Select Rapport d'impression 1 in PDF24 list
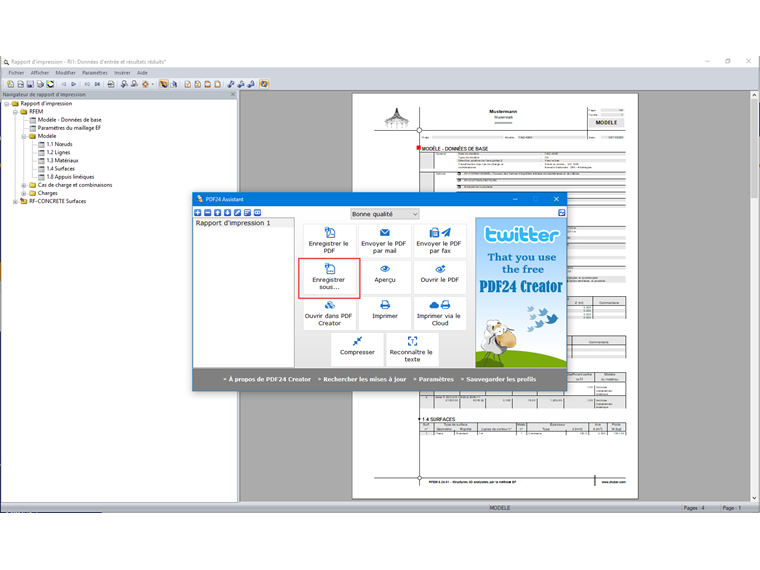The width and height of the screenshot is (760, 570). tap(243, 223)
